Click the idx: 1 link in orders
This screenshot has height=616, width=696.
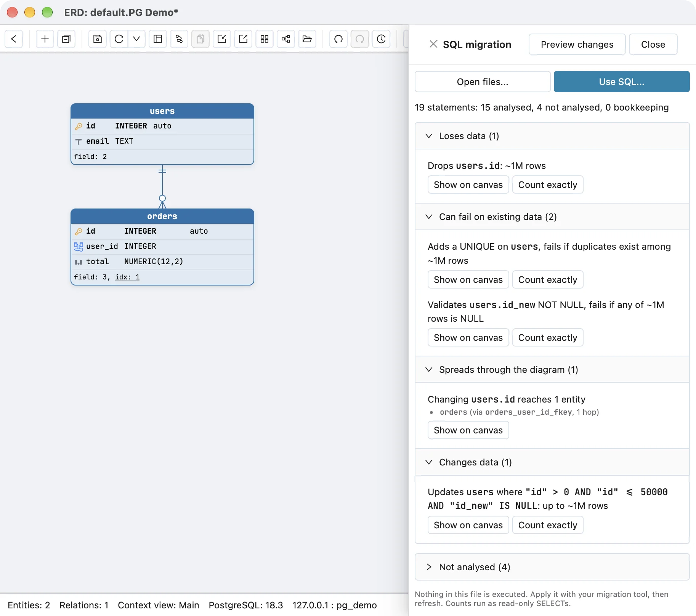(x=127, y=277)
